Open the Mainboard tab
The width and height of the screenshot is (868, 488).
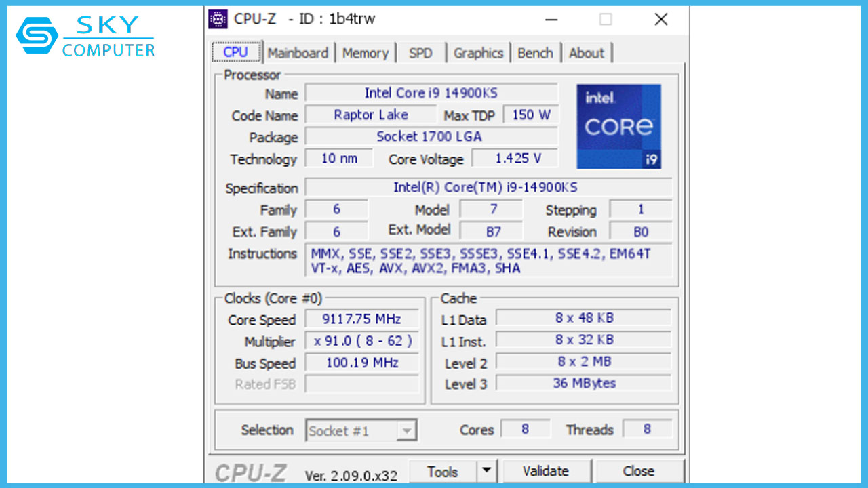[298, 53]
